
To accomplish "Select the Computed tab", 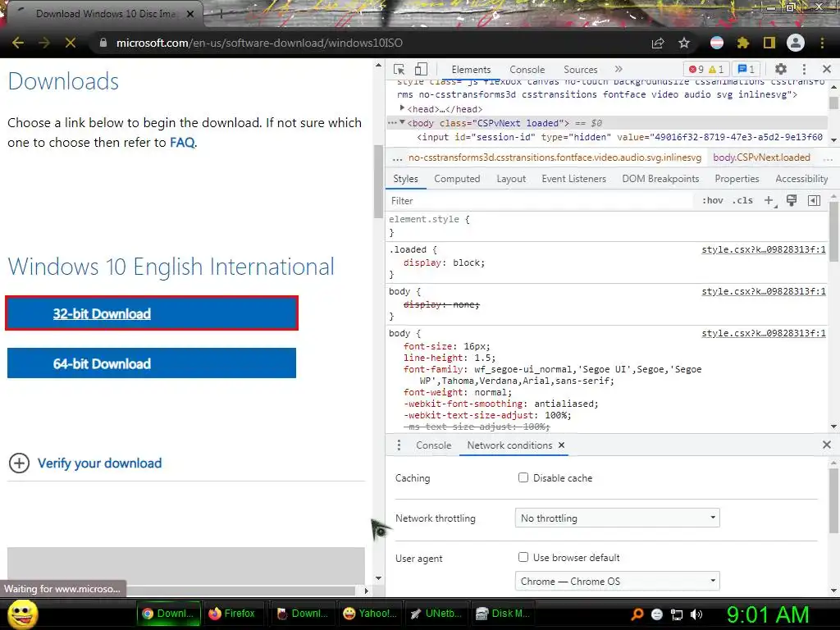I will pyautogui.click(x=457, y=179).
